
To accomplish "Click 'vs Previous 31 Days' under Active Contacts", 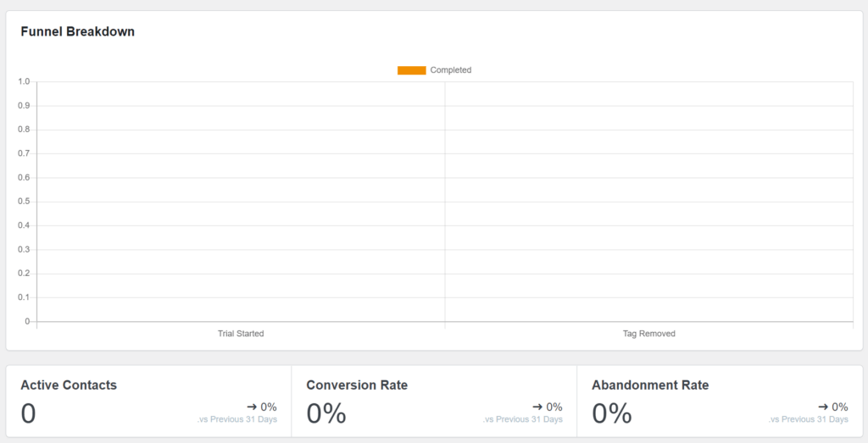I will (237, 419).
